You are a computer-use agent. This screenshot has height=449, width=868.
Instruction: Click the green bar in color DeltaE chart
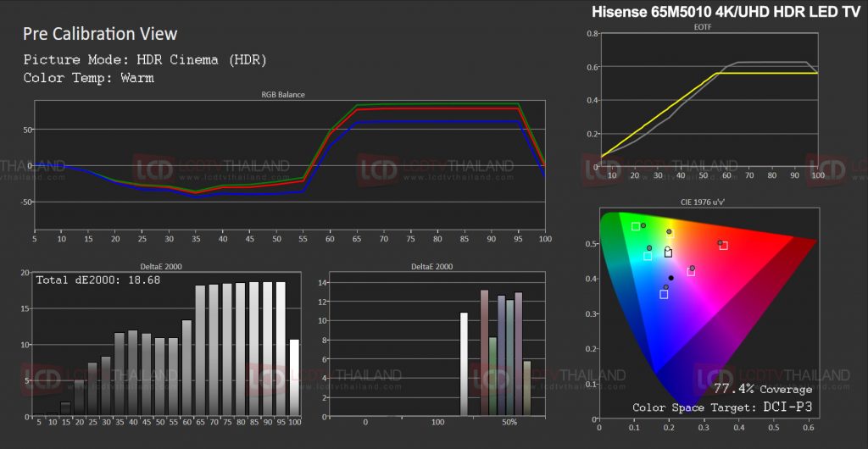click(x=492, y=376)
